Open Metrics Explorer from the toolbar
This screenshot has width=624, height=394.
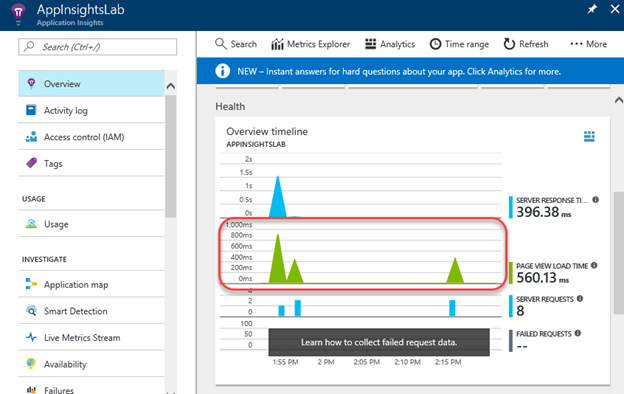[310, 44]
